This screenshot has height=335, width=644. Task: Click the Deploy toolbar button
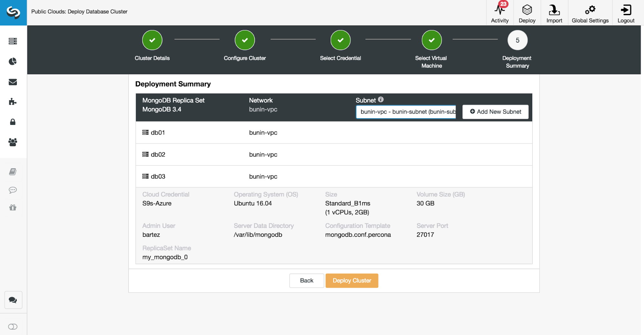(527, 13)
